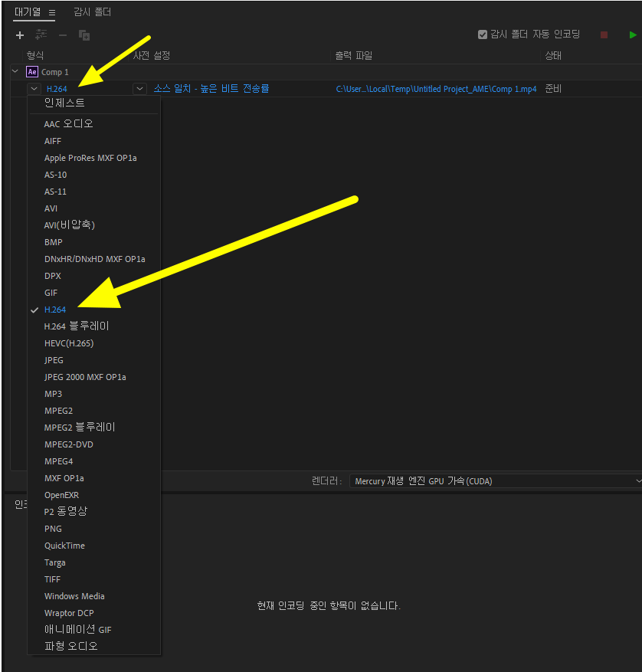Select the Comp 1 queue item name
The width and height of the screenshot is (642, 672).
coord(55,72)
